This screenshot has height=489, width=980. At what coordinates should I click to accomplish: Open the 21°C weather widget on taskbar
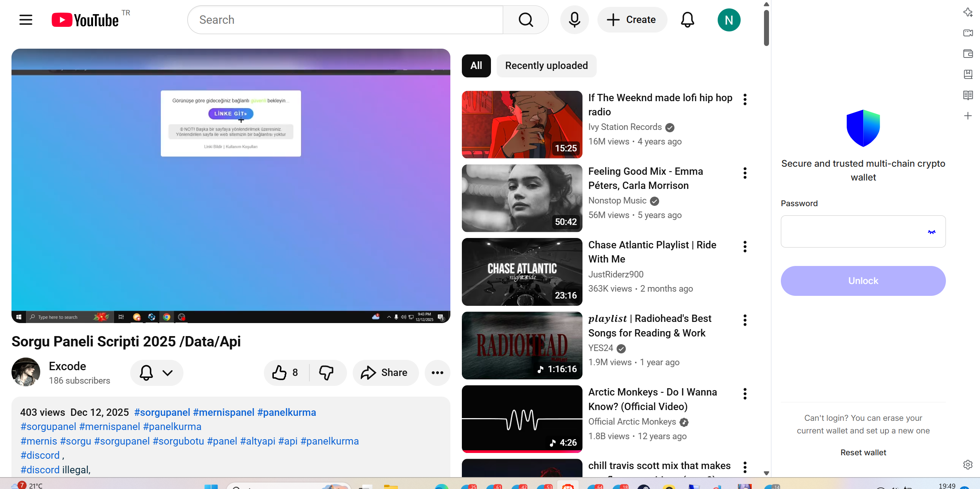tap(27, 485)
